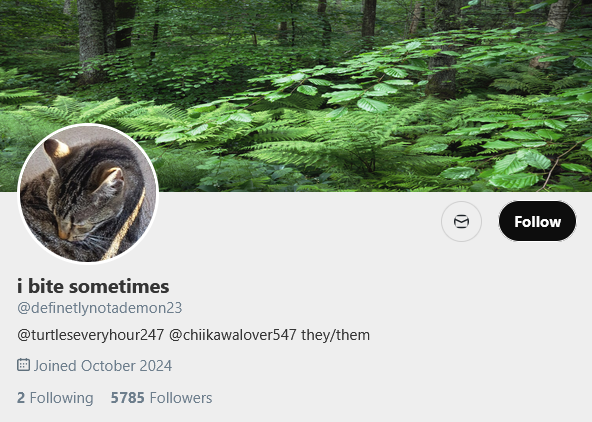Image resolution: width=592 pixels, height=422 pixels.
Task: View the forest fern header banner image
Action: (x=296, y=96)
